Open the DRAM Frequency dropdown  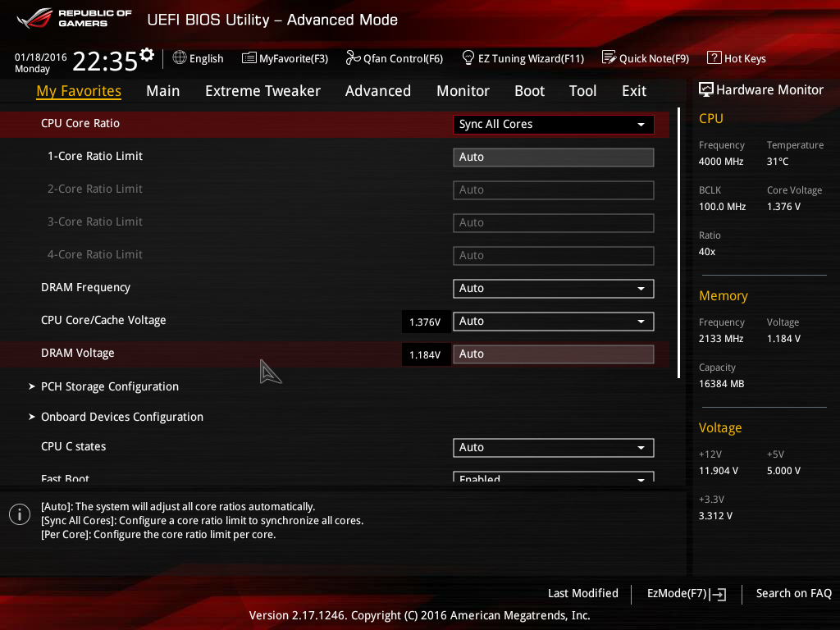[554, 288]
